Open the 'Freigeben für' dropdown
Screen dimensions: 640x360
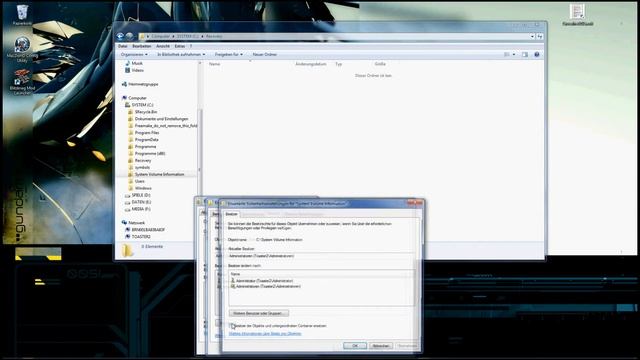point(229,54)
